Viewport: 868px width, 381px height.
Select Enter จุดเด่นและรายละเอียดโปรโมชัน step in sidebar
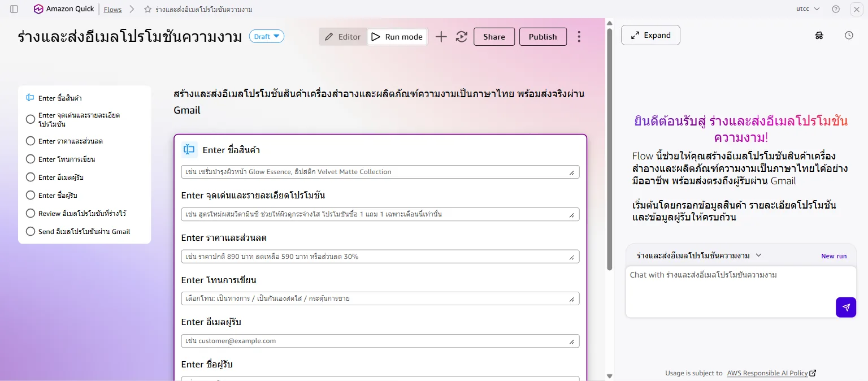point(85,119)
